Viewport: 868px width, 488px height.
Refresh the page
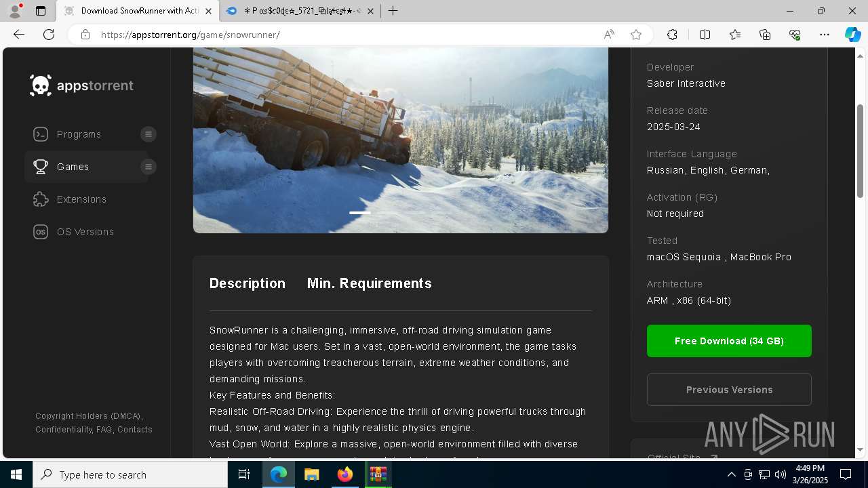(49, 35)
